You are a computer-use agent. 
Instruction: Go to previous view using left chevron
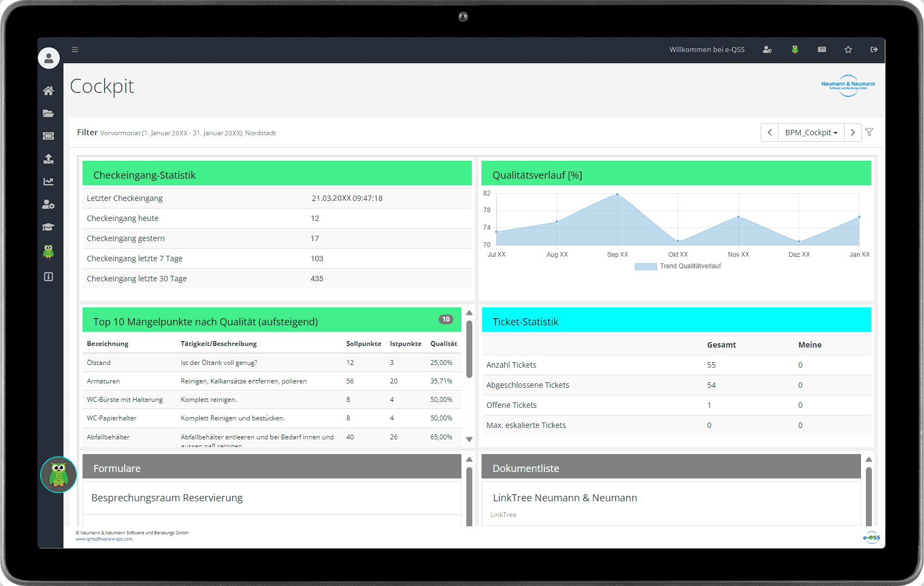769,133
